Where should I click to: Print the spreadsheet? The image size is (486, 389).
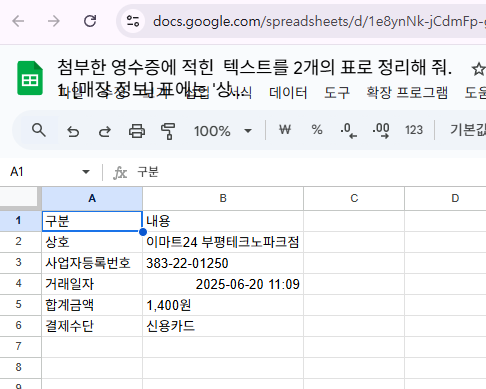[x=137, y=131]
